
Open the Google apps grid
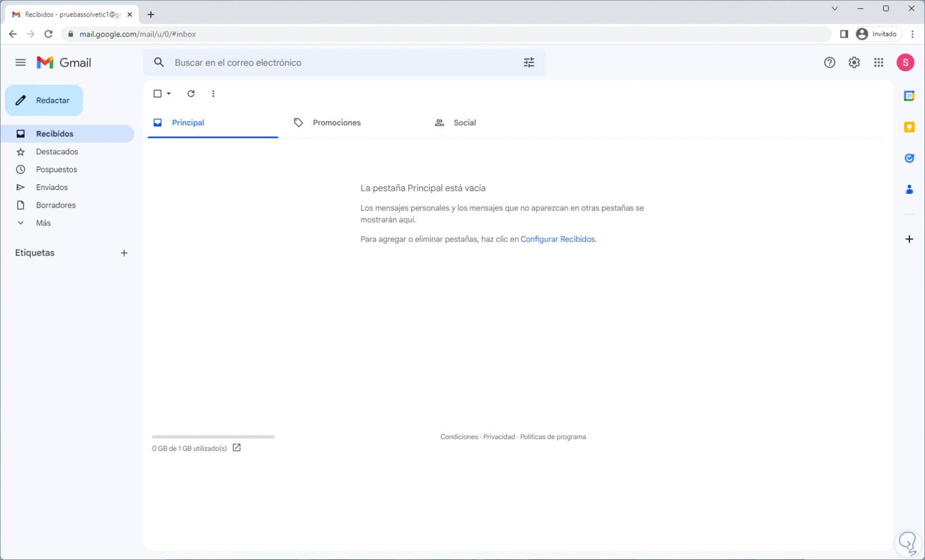878,63
